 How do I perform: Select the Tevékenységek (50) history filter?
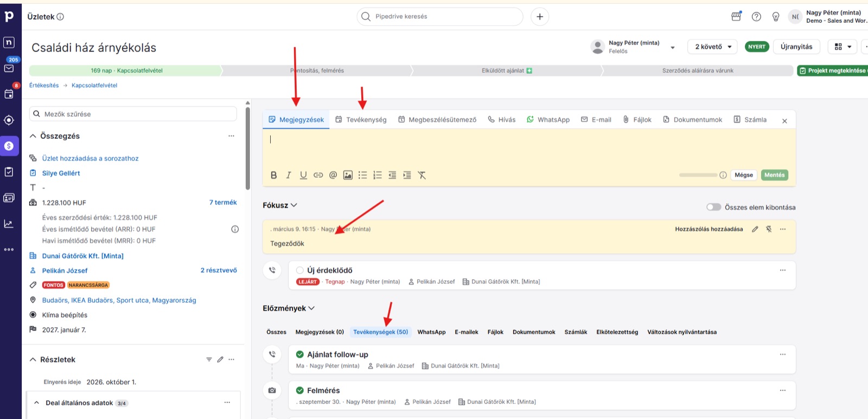pos(380,332)
